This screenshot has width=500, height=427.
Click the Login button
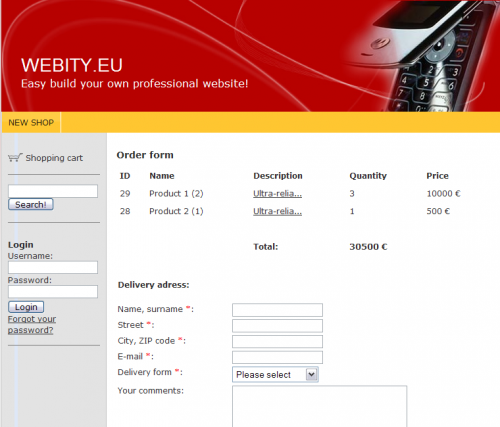pyautogui.click(x=26, y=307)
